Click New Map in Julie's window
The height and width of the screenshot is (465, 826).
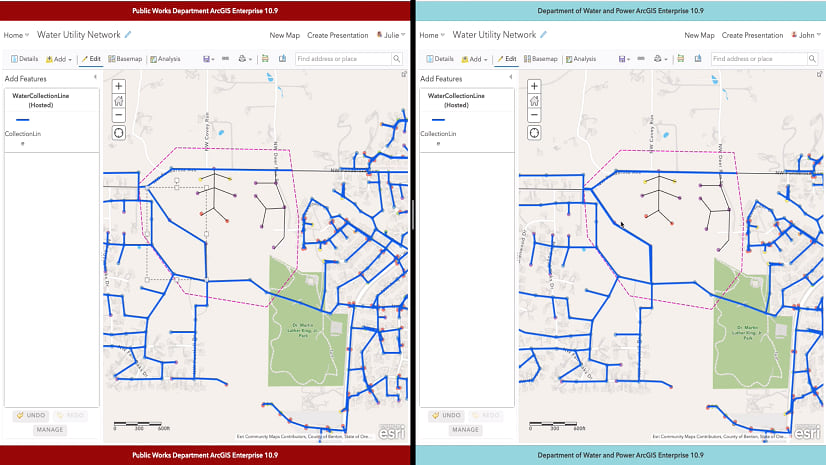pos(284,35)
